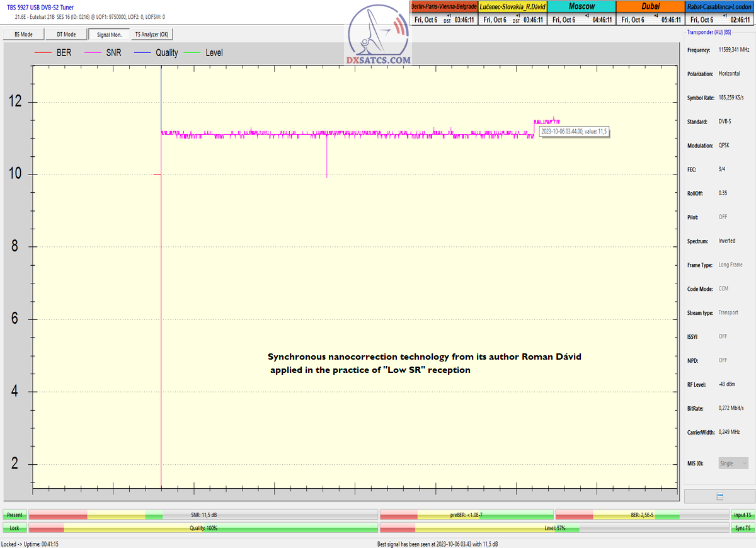Open the MIS Single dropdown
The height and width of the screenshot is (548, 756).
733,463
